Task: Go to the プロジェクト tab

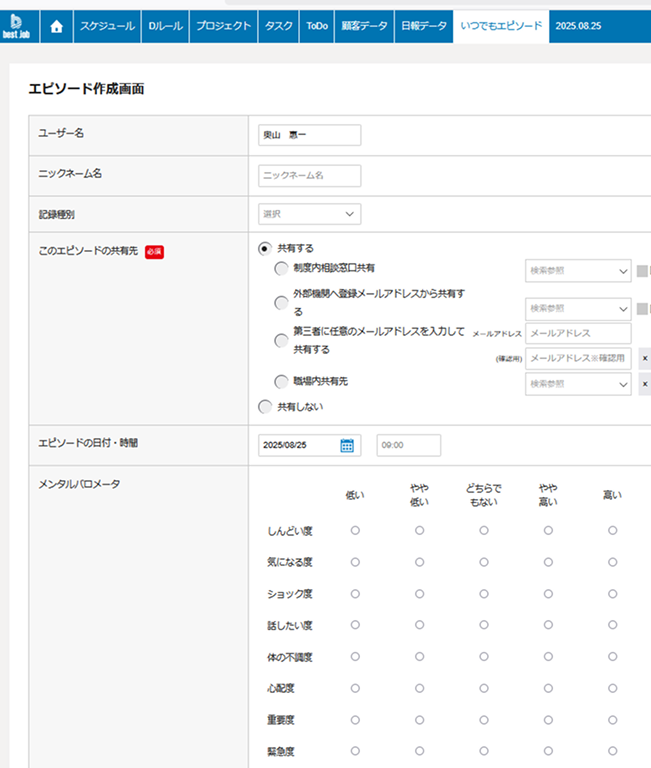Action: [223, 26]
